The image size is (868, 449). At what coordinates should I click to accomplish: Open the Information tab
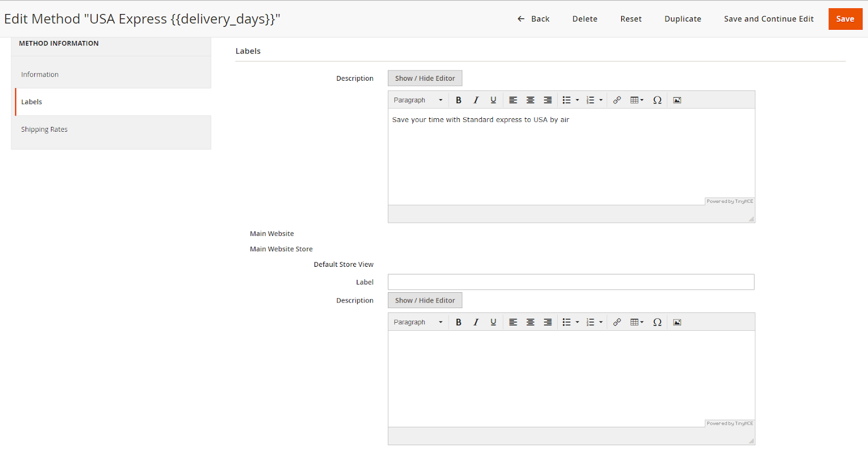pyautogui.click(x=40, y=75)
